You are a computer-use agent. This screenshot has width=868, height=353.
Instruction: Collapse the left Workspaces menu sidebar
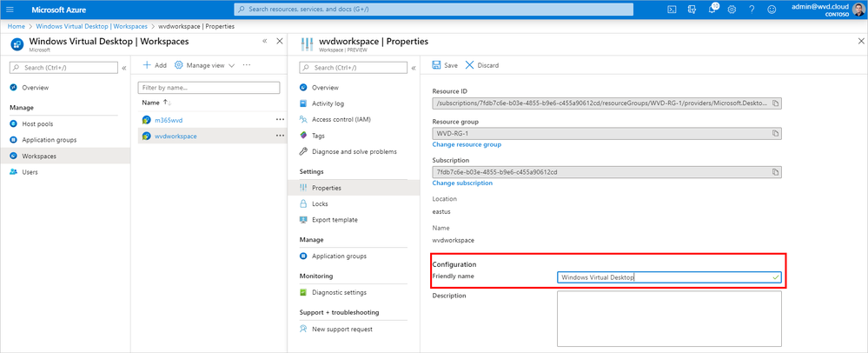coord(124,68)
